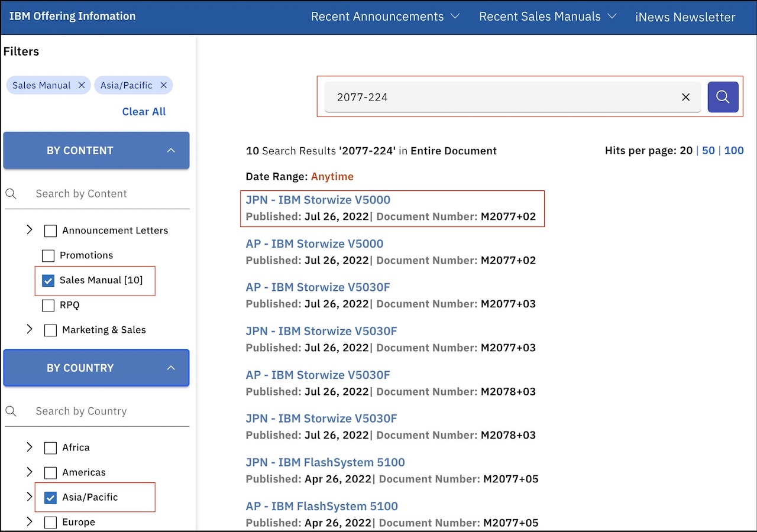Open AP - IBM Storwize V5030F M2078+03 result
757x532 pixels.
[x=318, y=375]
